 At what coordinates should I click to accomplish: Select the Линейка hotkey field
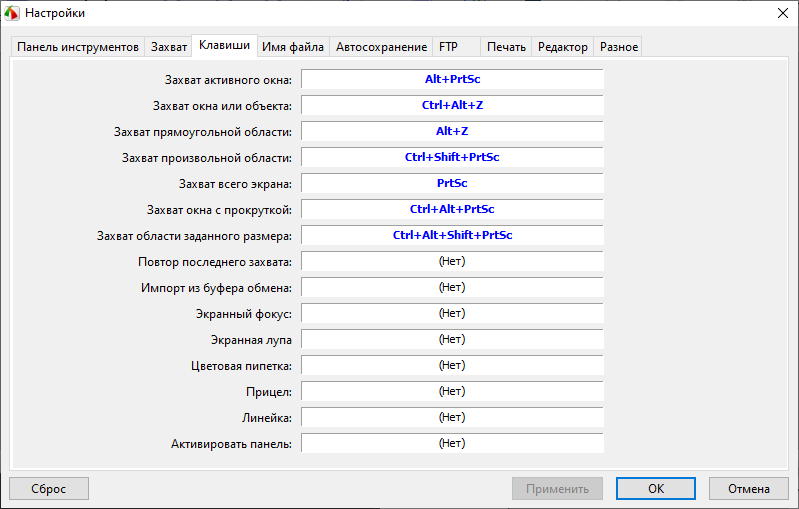click(x=452, y=417)
